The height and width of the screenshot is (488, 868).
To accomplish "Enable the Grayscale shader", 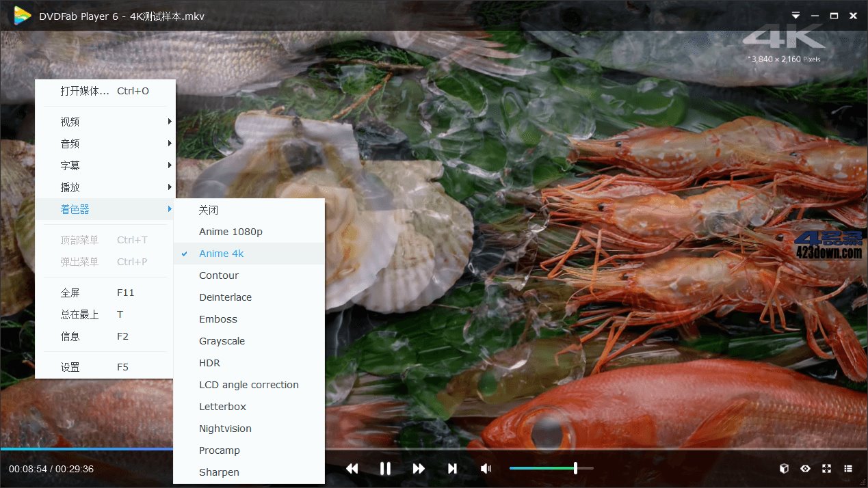I will point(222,340).
